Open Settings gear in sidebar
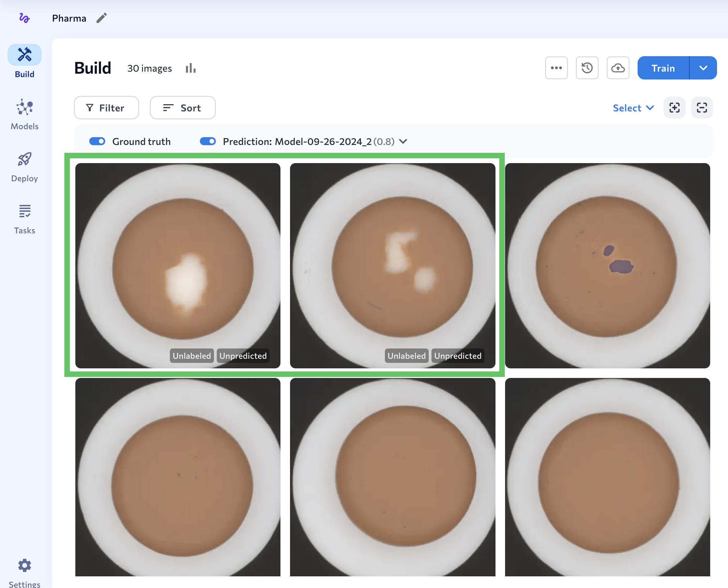This screenshot has width=728, height=588. (x=24, y=565)
